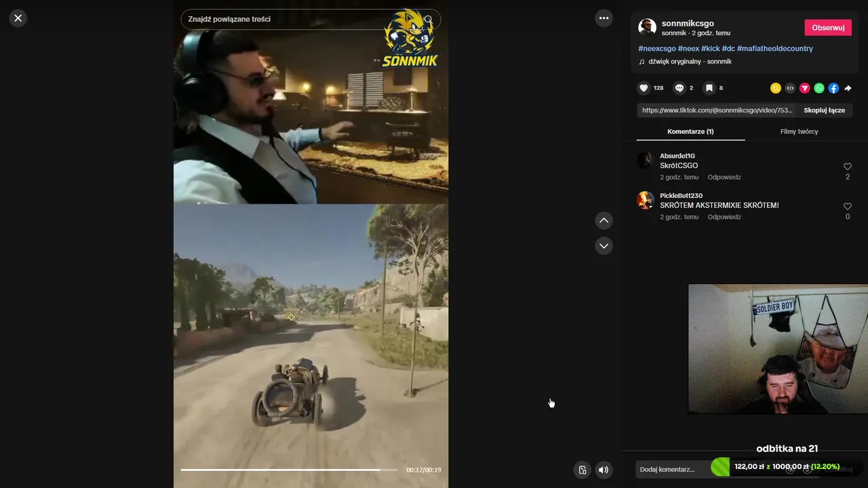This screenshot has width=868, height=488.
Task: Click PickleButt230 username
Action: coord(681,196)
